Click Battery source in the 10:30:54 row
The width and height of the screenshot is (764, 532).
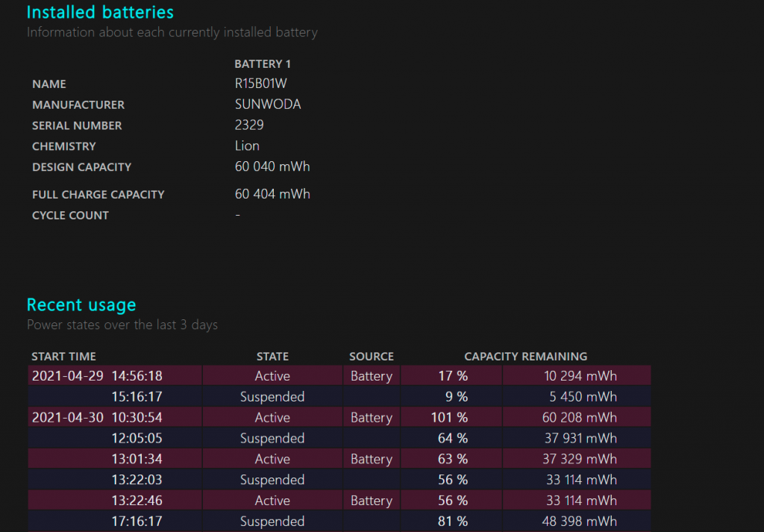(372, 418)
